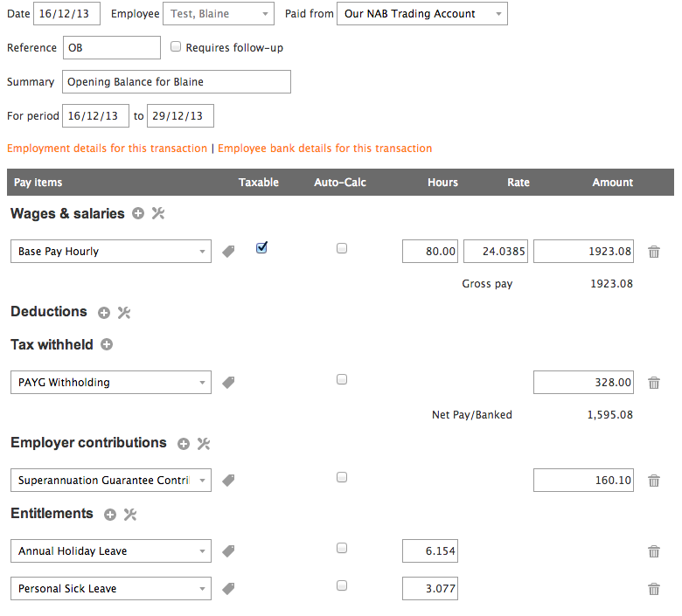Viewport: 682px width, 616px height.
Task: Open Employer contributions settings wrench icon
Action: point(204,444)
